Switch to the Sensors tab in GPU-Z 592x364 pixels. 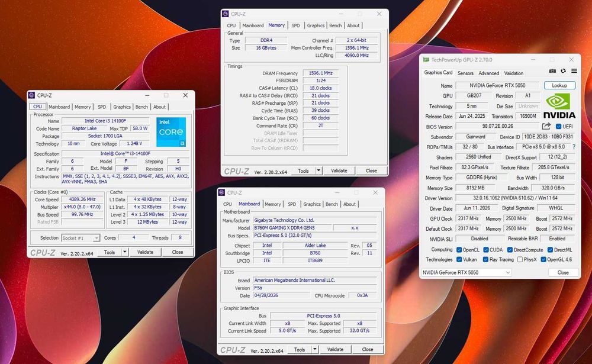point(465,73)
